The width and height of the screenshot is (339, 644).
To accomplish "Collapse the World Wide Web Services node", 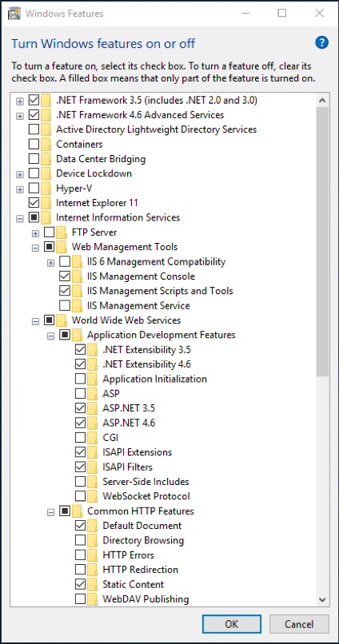I will coord(35,320).
